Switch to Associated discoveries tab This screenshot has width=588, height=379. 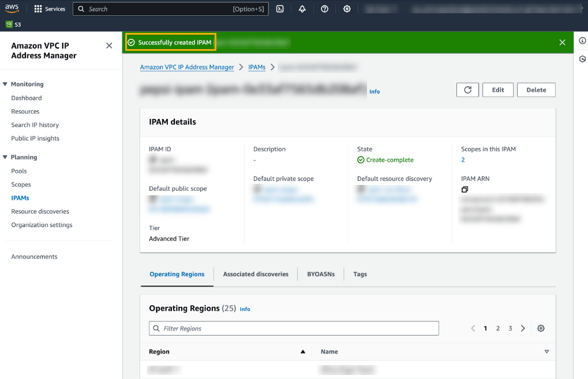256,274
